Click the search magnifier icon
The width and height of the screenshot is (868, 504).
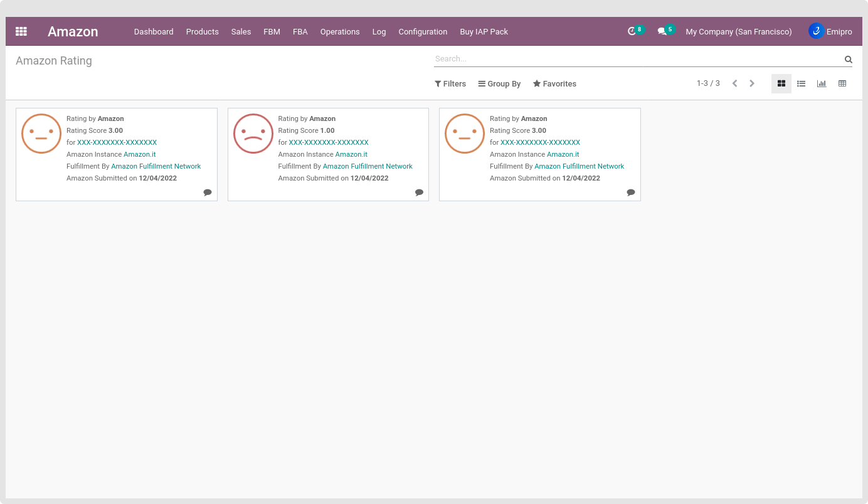pos(848,60)
